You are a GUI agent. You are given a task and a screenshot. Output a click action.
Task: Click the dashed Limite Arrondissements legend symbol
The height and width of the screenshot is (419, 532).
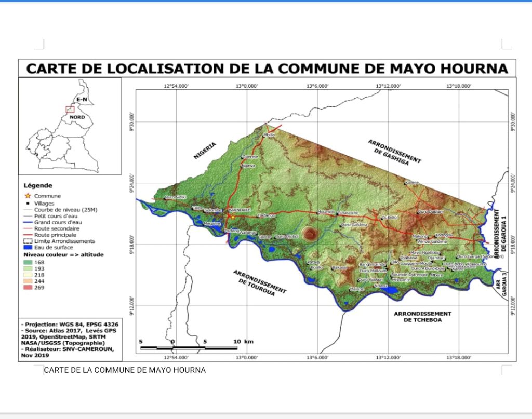[x=27, y=241]
